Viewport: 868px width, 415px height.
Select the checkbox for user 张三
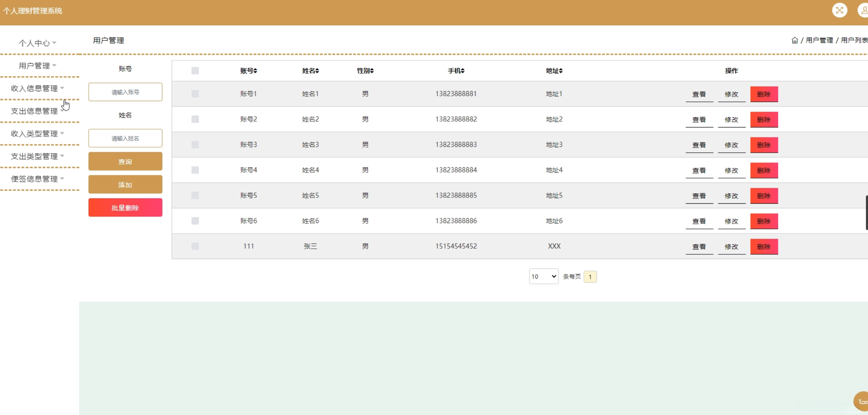point(195,246)
